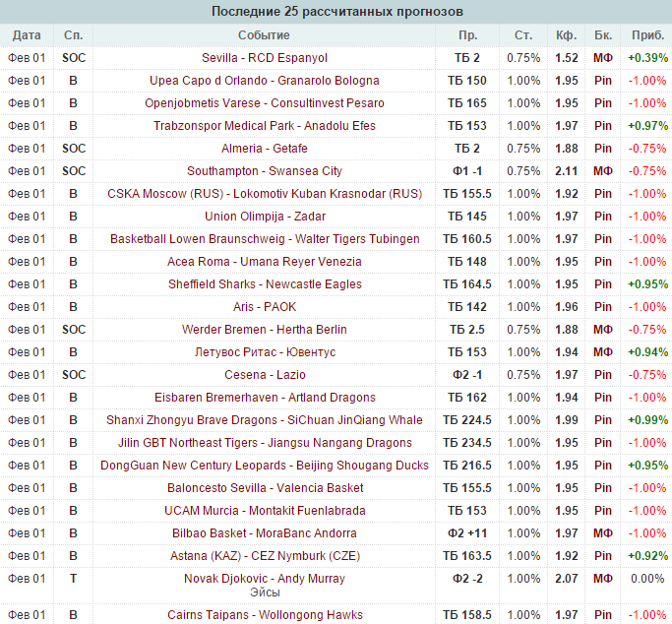Open Upea Capo d Orlando - Granarolo Bologna

click(265, 81)
